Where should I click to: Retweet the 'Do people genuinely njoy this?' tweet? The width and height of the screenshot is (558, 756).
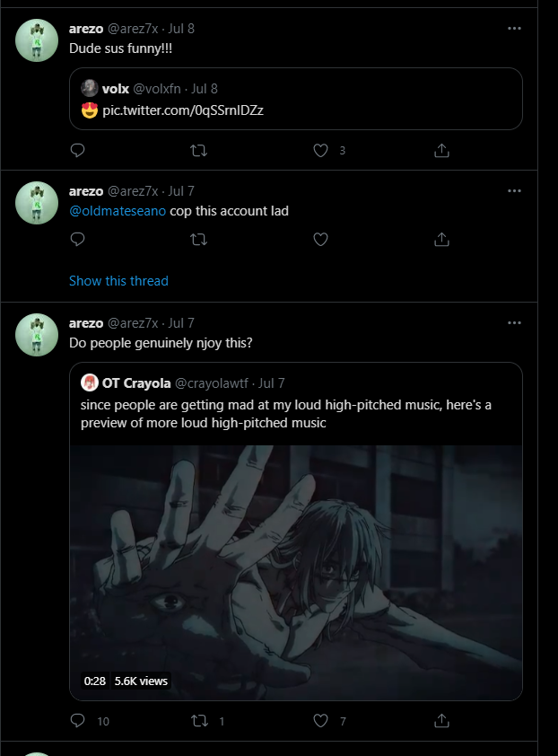tap(199, 720)
